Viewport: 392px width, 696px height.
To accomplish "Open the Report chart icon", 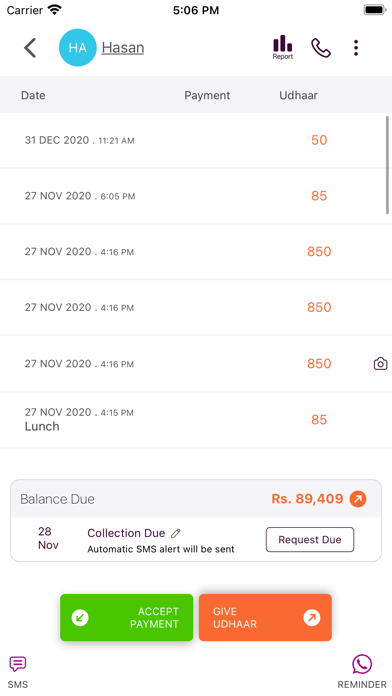I will click(283, 47).
